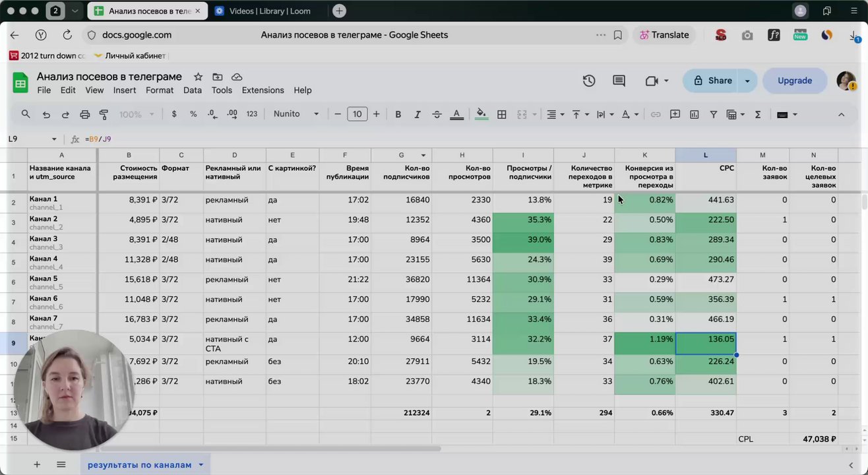Select the paint format tool
Screen dimensions: 868x475
point(104,114)
